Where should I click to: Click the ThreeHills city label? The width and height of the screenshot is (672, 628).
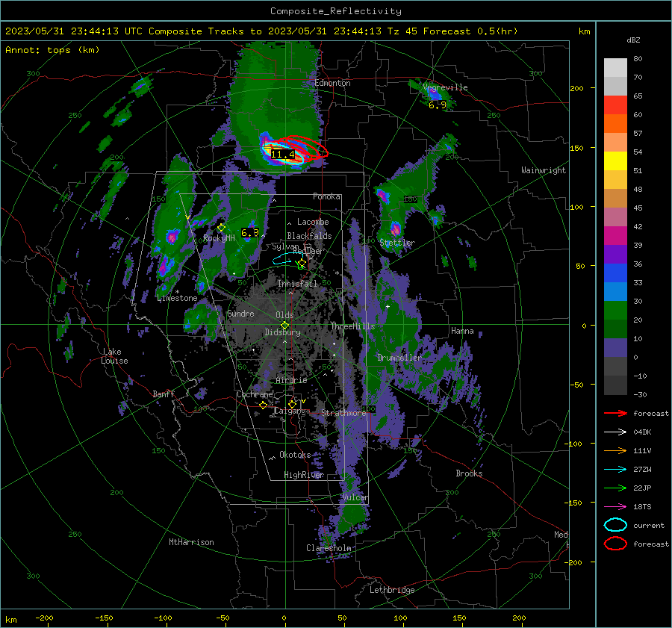352,326
